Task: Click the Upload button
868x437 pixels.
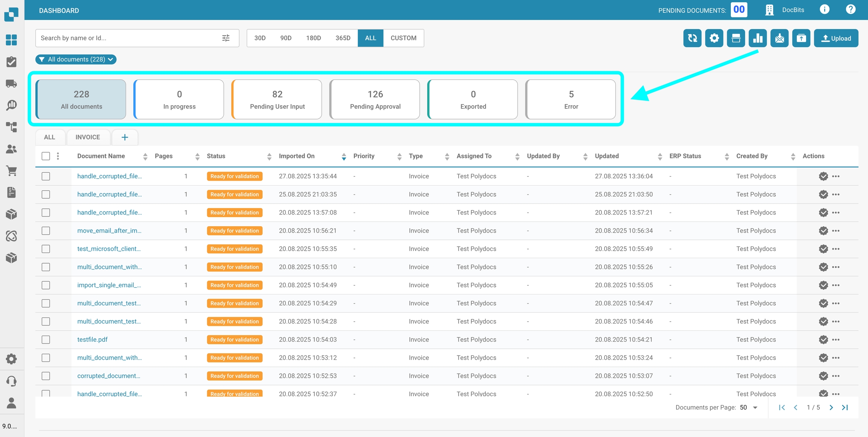Action: click(x=836, y=38)
